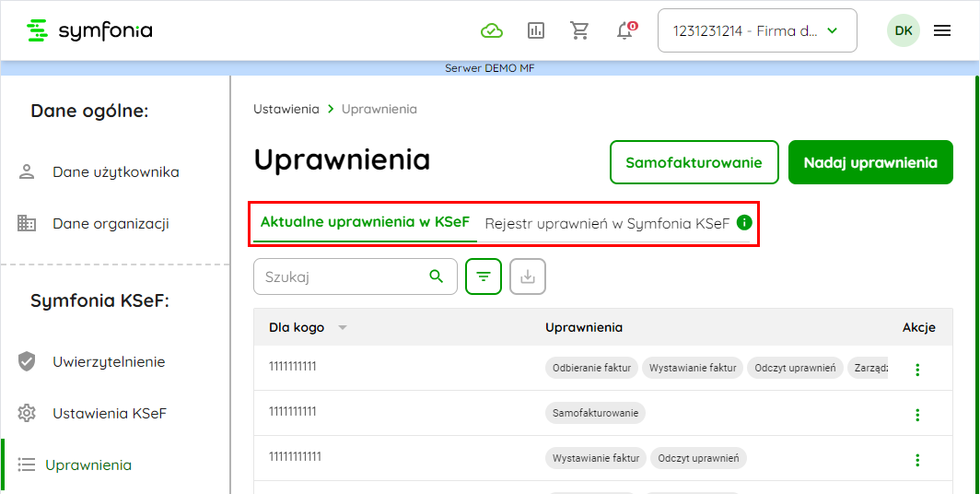This screenshot has width=980, height=494.
Task: Click Odczyt uprawnień tag in first row
Action: pyautogui.click(x=795, y=369)
